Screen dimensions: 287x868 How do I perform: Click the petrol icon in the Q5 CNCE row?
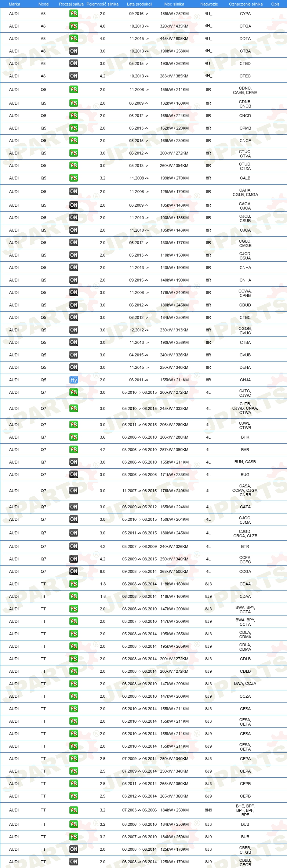tap(74, 141)
